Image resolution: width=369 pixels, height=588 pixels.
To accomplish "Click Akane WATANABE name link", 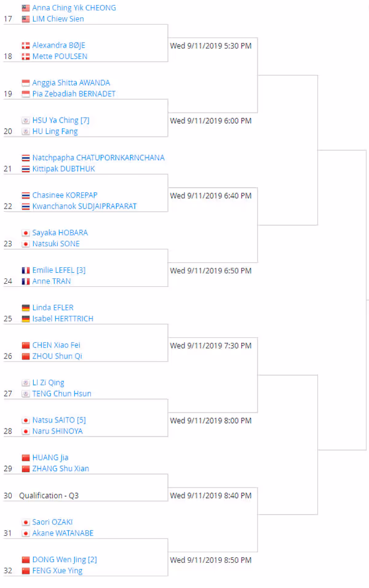I will [x=63, y=533].
